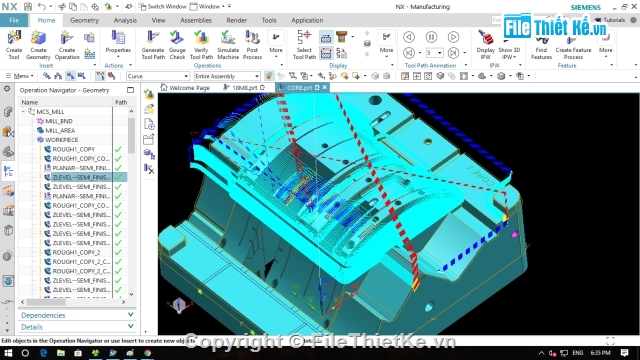
Task: Launch Simulate Machine
Action: pyautogui.click(x=228, y=45)
